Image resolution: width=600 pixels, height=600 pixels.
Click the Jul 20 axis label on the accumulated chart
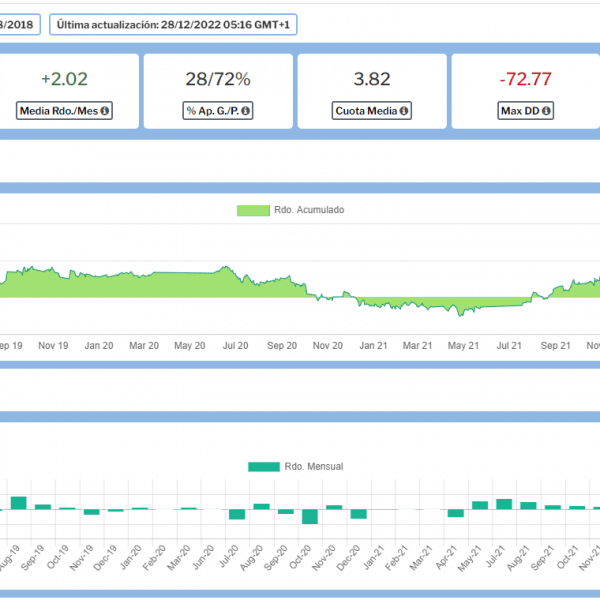coord(235,346)
